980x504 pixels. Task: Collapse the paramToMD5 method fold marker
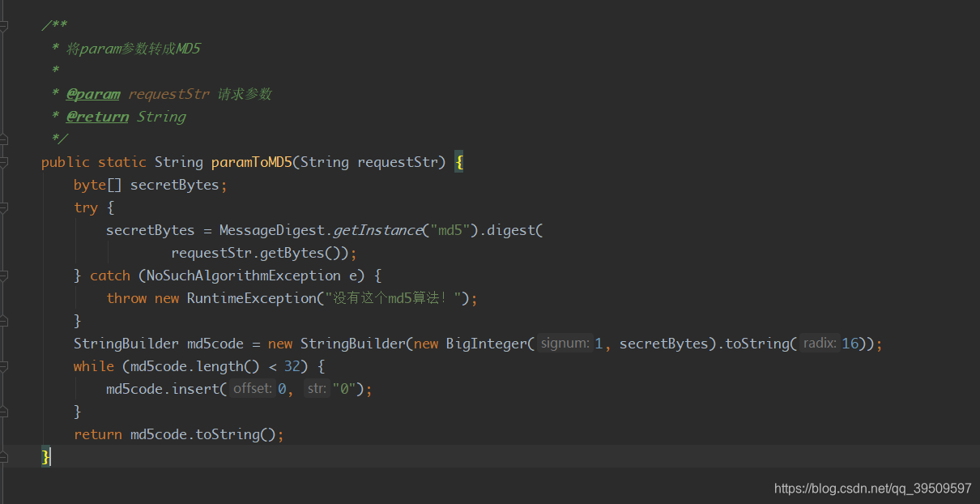coord(4,163)
